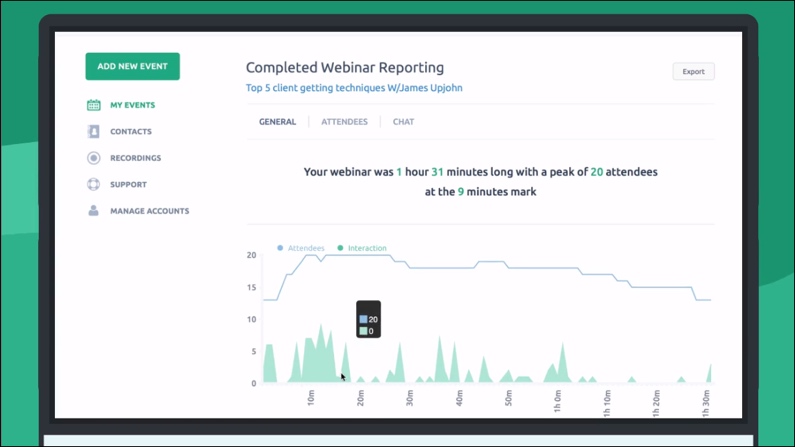Go to the Contacts menu label
795x447 pixels.
pos(131,131)
